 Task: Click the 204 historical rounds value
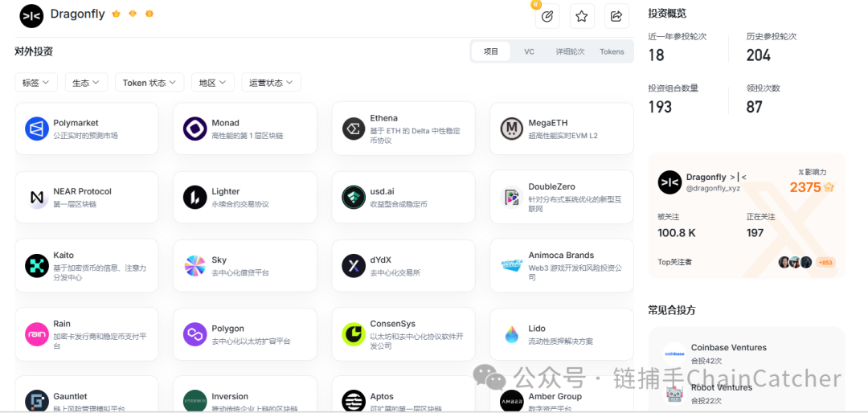pos(758,55)
